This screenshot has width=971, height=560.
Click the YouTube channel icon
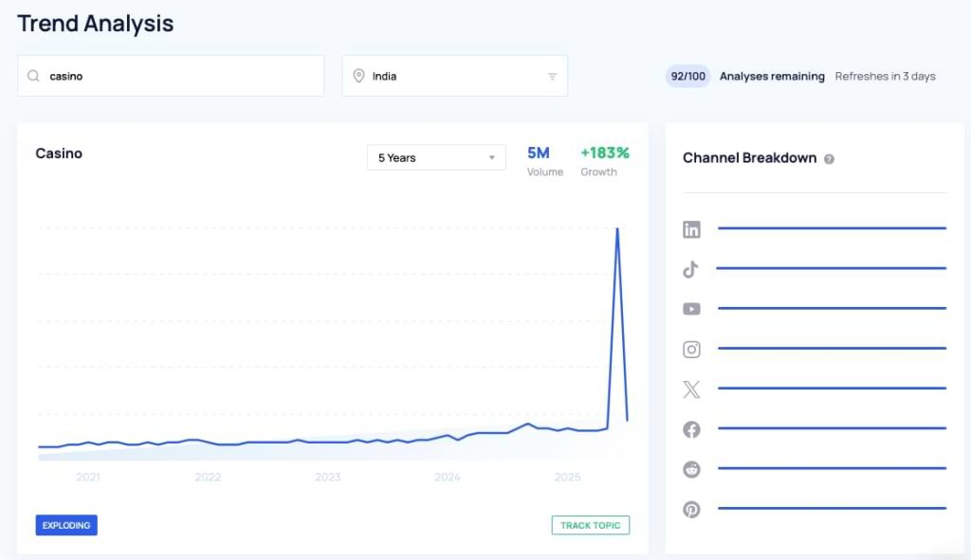pos(691,309)
